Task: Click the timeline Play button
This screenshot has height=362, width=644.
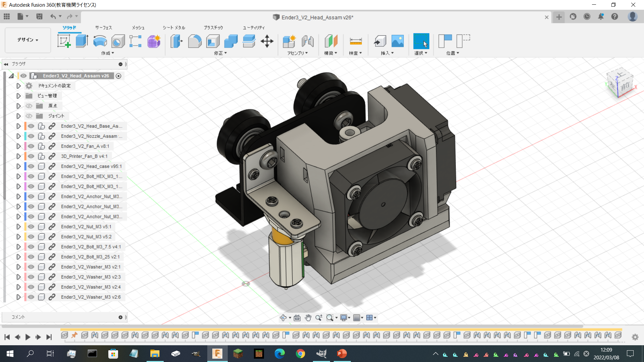Action: 28,337
